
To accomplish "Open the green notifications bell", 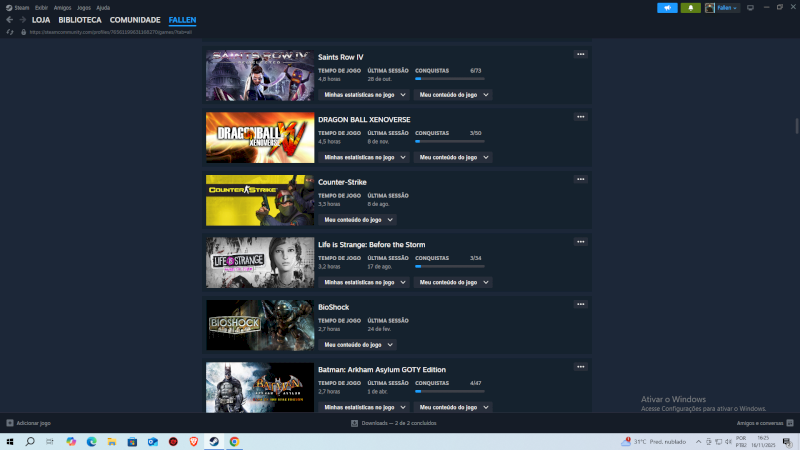I will point(690,8).
